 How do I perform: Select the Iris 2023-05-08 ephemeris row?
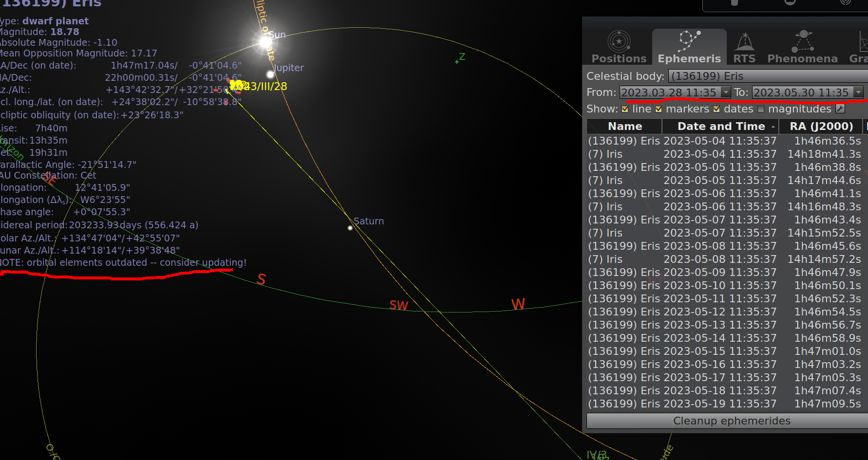[682, 259]
